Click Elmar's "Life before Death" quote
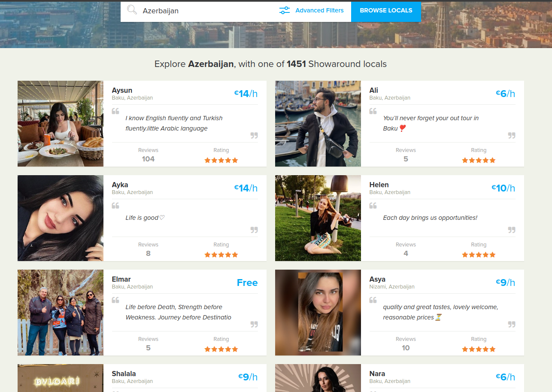Viewport: 552px width, 392px height. (x=178, y=312)
